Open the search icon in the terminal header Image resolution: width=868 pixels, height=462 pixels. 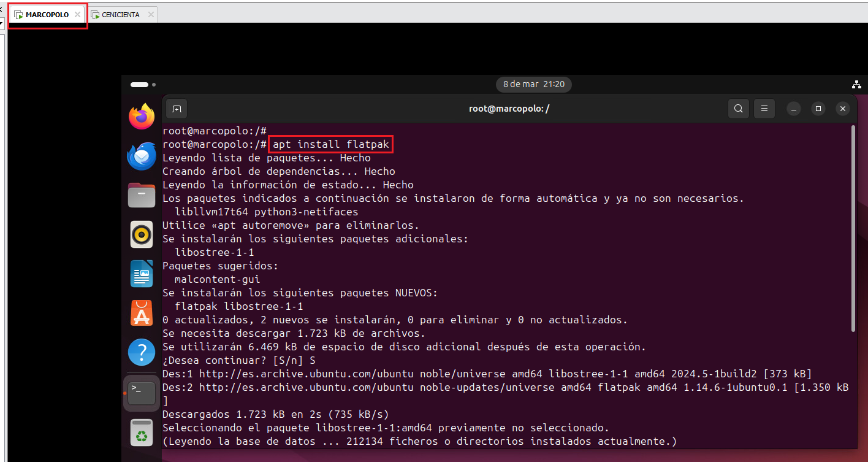[738, 108]
